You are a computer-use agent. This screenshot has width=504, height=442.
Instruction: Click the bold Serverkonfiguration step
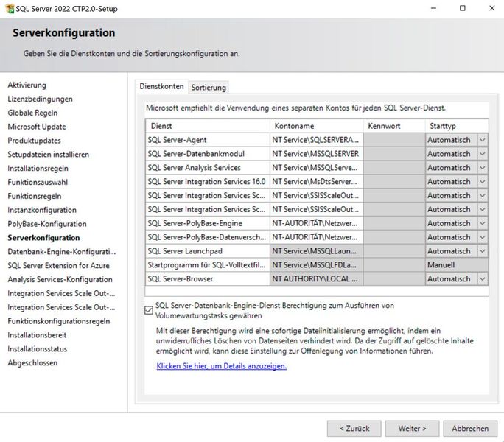tap(43, 238)
